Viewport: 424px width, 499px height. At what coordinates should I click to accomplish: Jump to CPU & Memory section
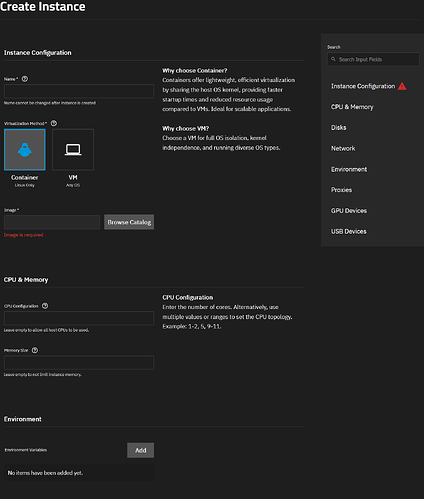(352, 107)
